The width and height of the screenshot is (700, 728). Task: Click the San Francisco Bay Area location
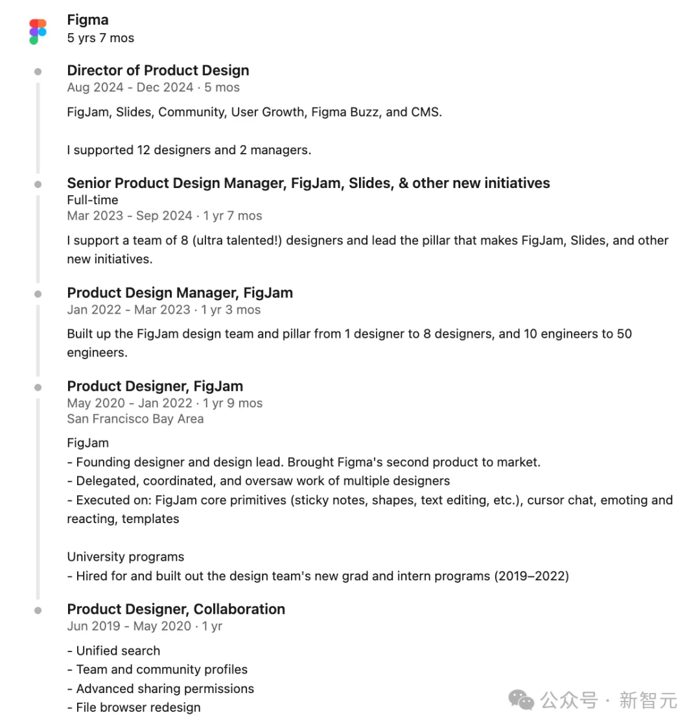coord(135,419)
